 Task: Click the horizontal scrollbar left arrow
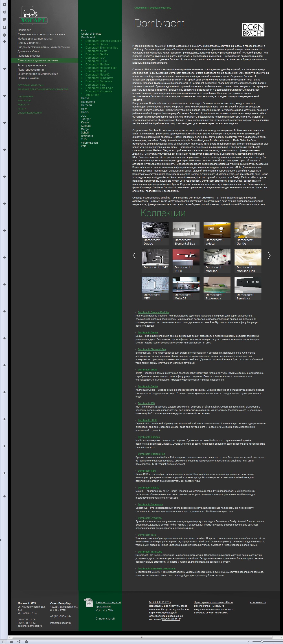pyautogui.click(x=10, y=637)
